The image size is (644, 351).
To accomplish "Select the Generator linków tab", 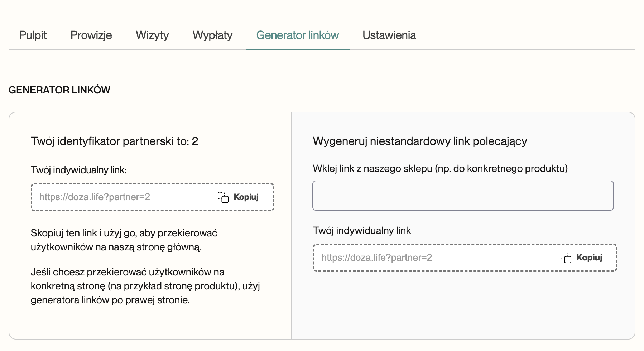I will tap(297, 35).
